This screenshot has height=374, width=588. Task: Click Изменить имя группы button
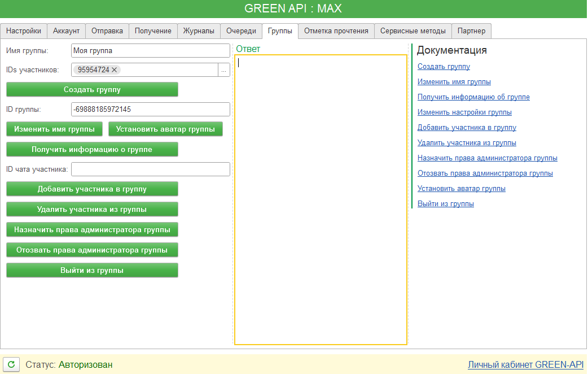[x=54, y=129]
